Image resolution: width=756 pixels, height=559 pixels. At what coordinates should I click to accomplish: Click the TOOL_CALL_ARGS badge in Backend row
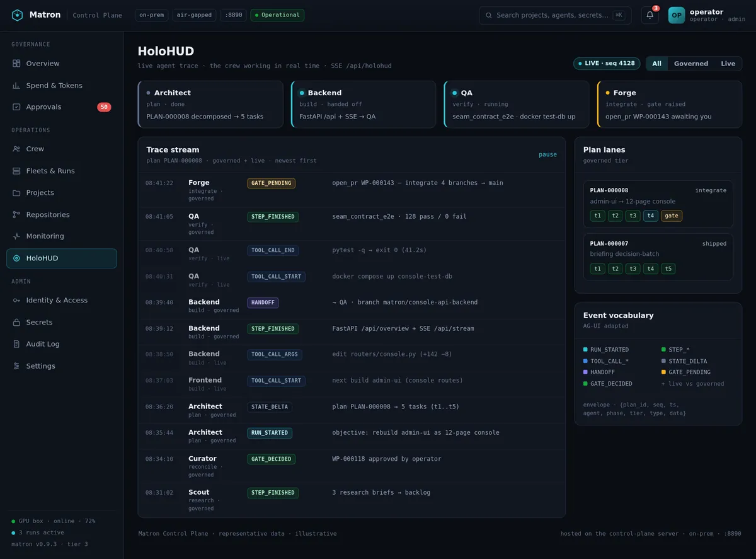[275, 355]
